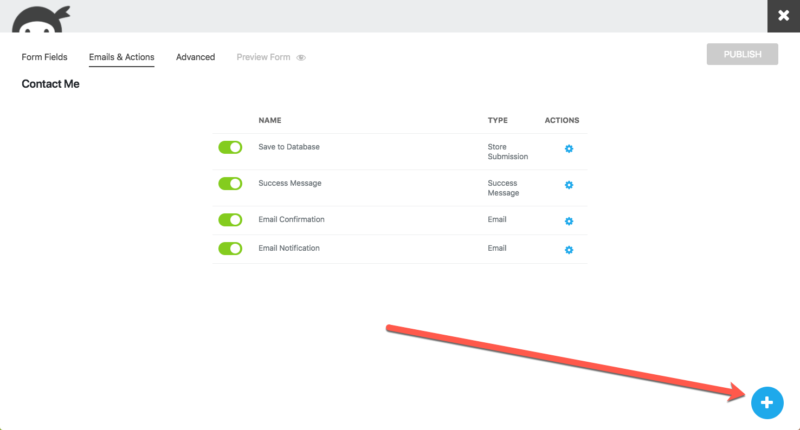Viewport: 800px width, 430px height.
Task: Turn off the Success Message toggle
Action: click(x=230, y=184)
